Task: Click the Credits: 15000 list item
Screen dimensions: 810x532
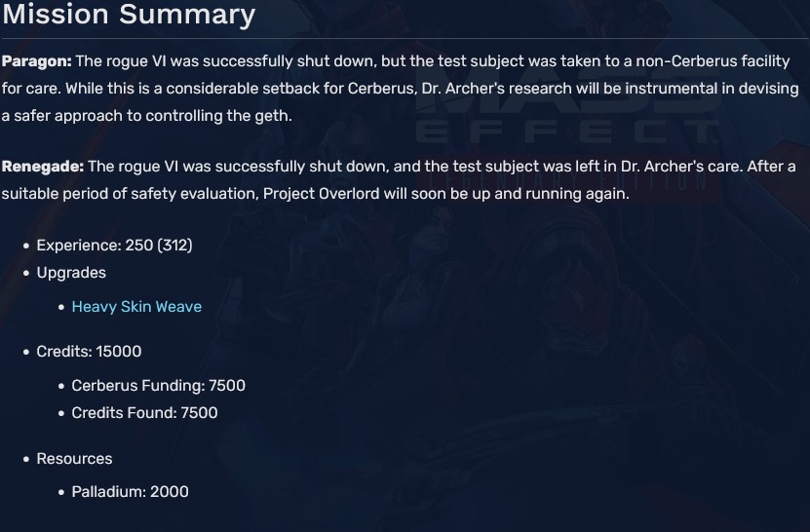Action: click(89, 352)
